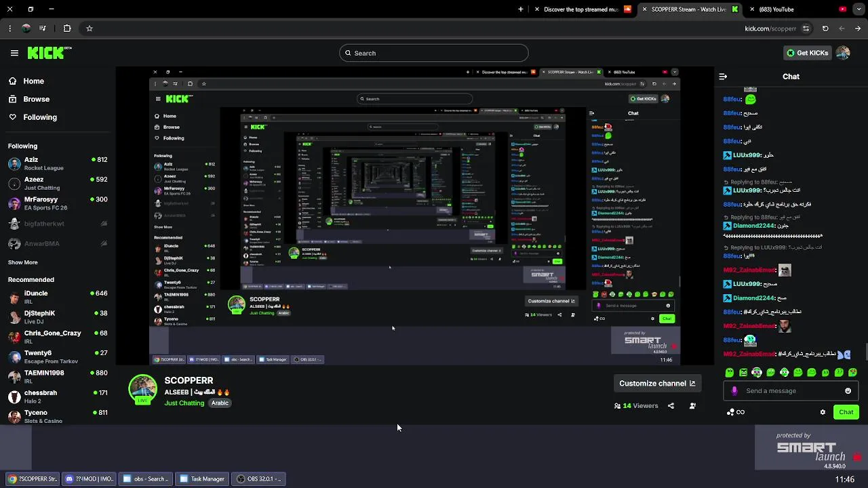Open MrFarosyy's channel in sidebar
This screenshot has width=868, height=488.
pyautogui.click(x=58, y=203)
